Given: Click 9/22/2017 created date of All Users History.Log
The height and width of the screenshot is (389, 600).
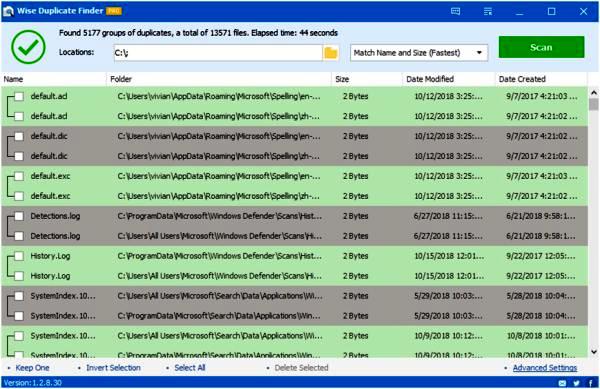Looking at the screenshot, I should pyautogui.click(x=541, y=276).
